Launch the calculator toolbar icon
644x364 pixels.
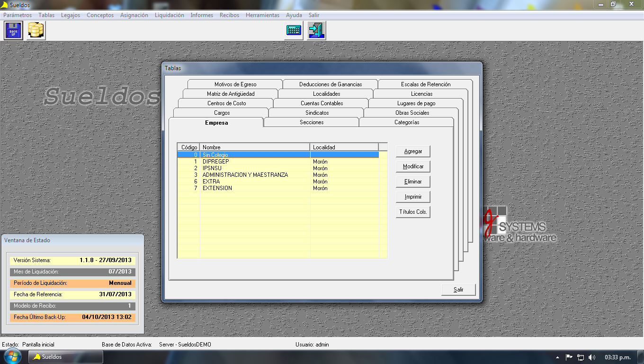[x=294, y=31]
